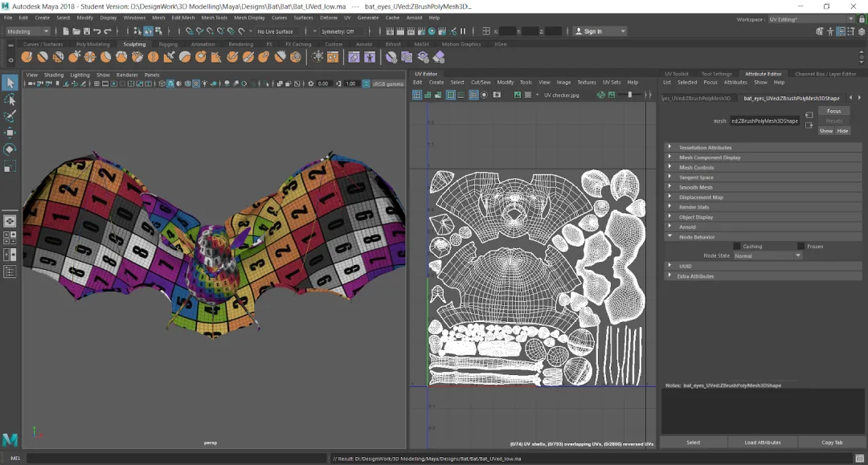The height and width of the screenshot is (465, 868).
Task: Click the shape editor icon on shelf
Action: pyautogui.click(x=354, y=57)
